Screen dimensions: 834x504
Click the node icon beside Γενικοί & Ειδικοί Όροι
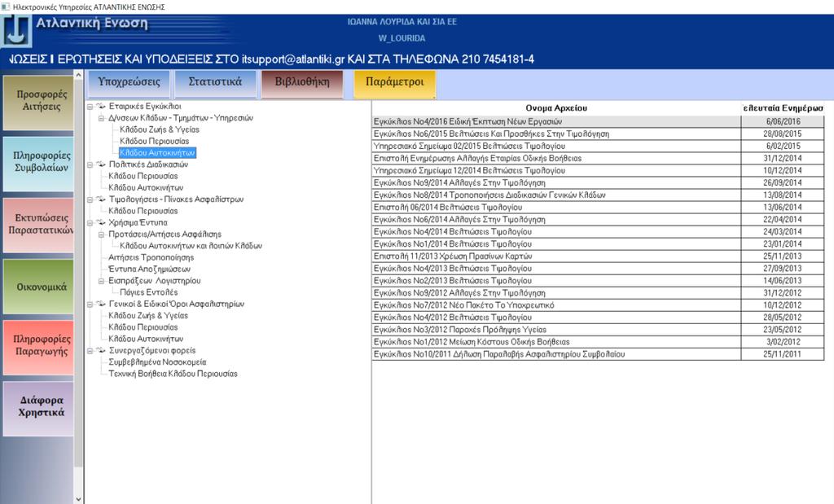pos(101,304)
